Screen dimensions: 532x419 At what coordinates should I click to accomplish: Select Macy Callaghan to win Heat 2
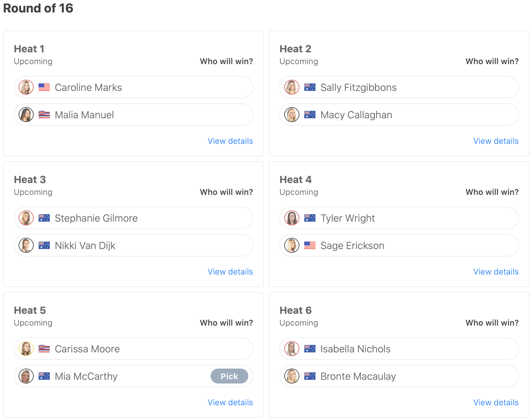399,115
